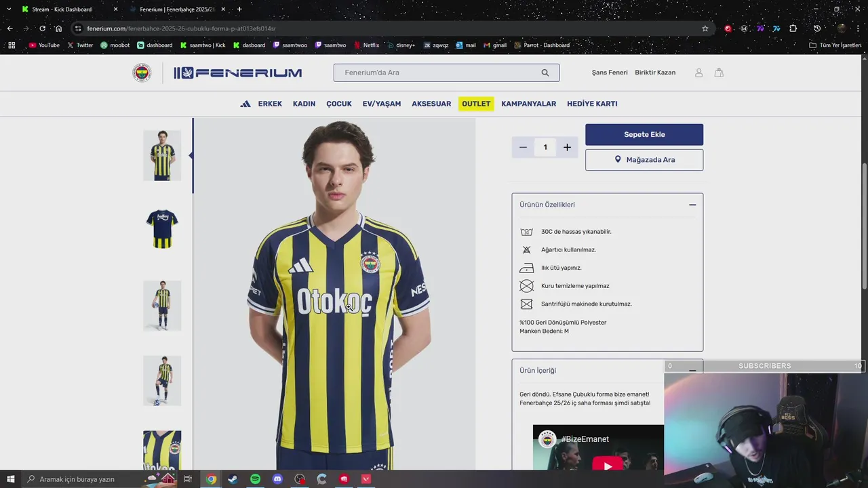Viewport: 868px width, 488px height.
Task: Switch to Stream - Kick Dashboard tab
Action: tap(68, 9)
